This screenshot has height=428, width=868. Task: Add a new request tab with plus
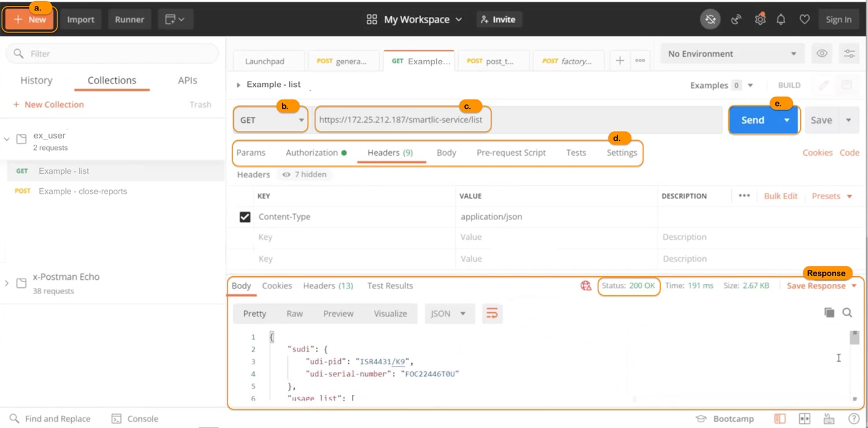coord(620,61)
